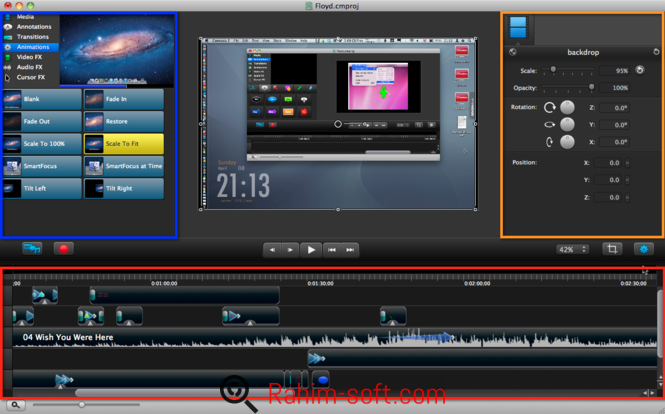Step forward one frame
This screenshot has width=665, height=414.
290,250
